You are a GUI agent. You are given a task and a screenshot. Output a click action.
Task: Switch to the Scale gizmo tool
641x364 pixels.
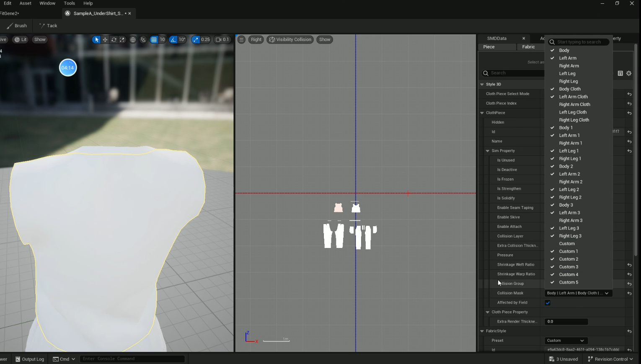tap(122, 39)
